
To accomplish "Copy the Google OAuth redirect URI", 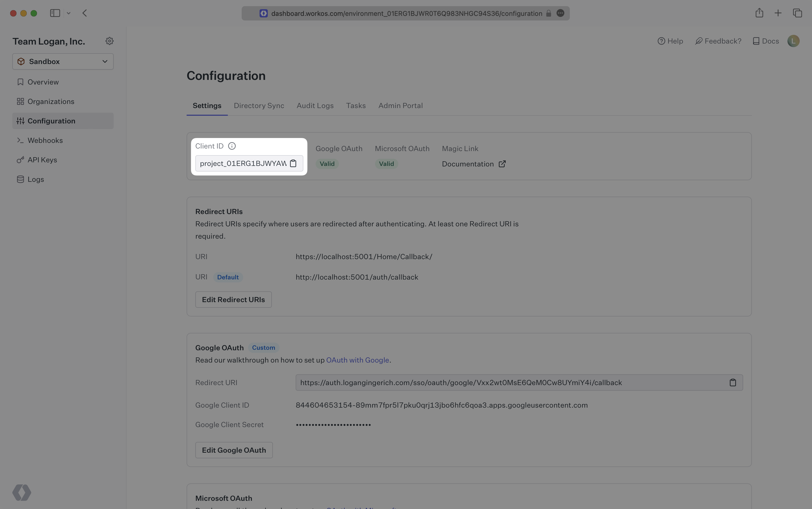I will click(x=733, y=383).
